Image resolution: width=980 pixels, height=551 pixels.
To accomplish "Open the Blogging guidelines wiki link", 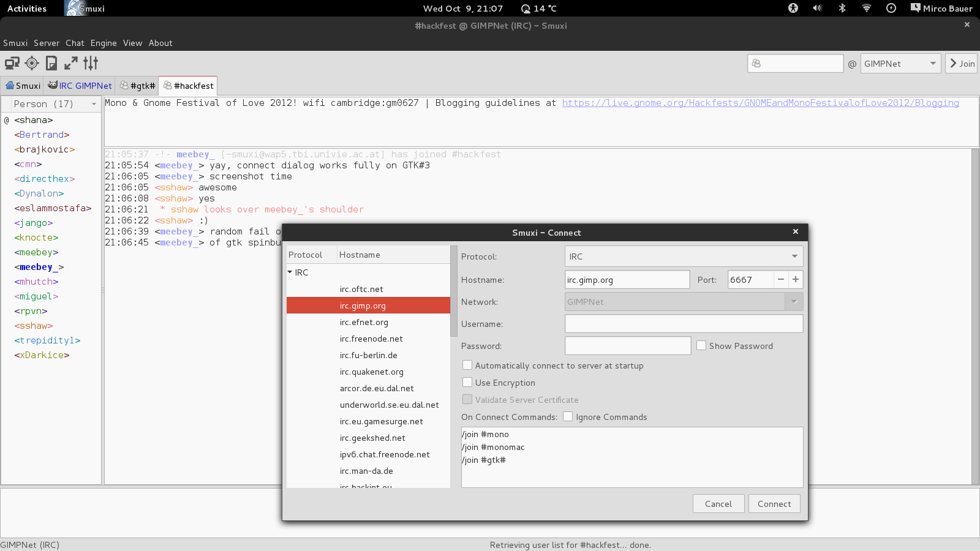I will [760, 103].
